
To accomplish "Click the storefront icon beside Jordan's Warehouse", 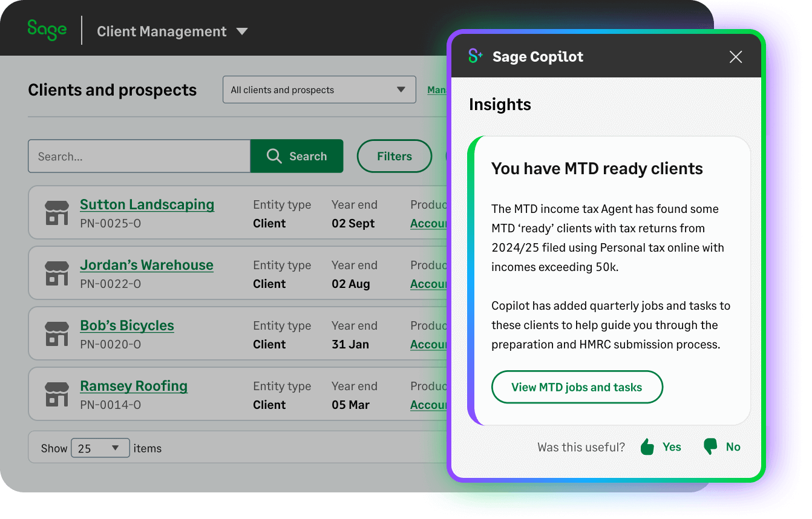I will pos(56,273).
